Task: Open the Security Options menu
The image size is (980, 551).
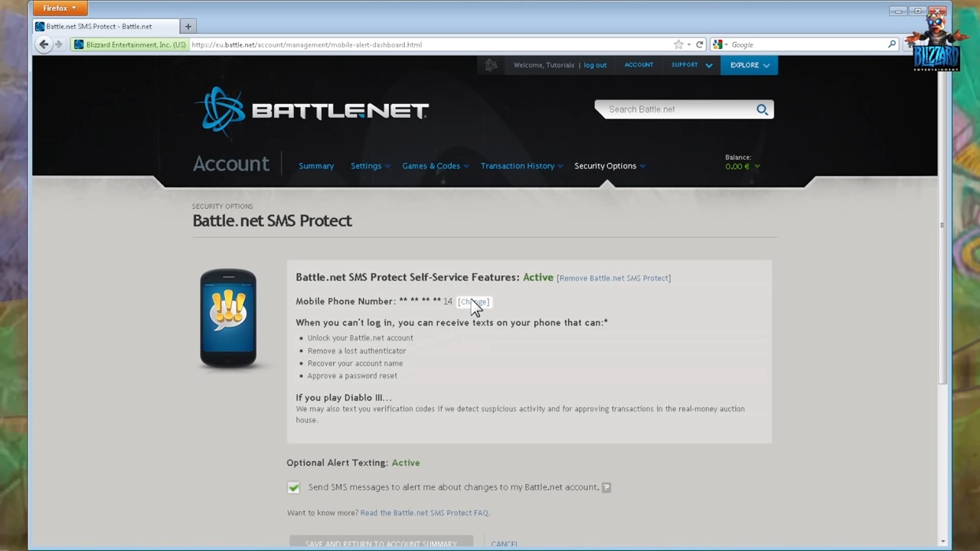Action: pyautogui.click(x=609, y=166)
